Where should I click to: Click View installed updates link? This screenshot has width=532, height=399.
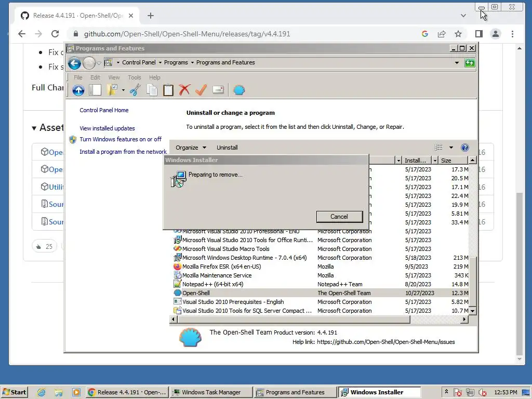pyautogui.click(x=107, y=128)
